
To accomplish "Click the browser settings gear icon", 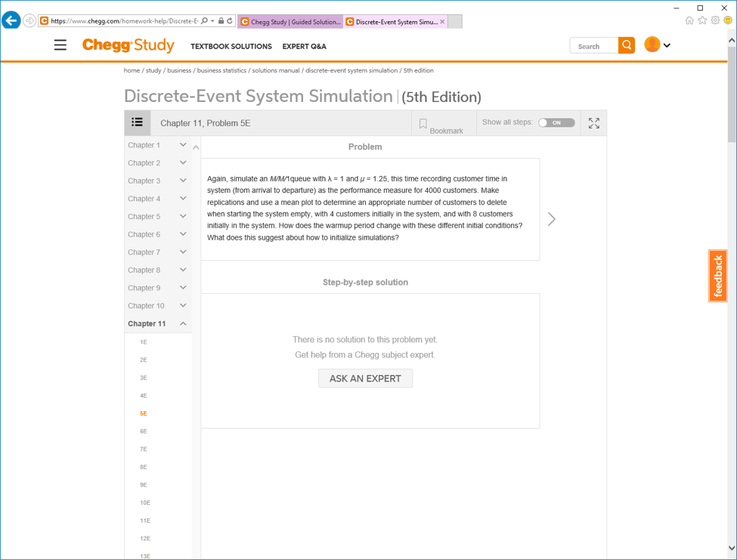I will [714, 20].
